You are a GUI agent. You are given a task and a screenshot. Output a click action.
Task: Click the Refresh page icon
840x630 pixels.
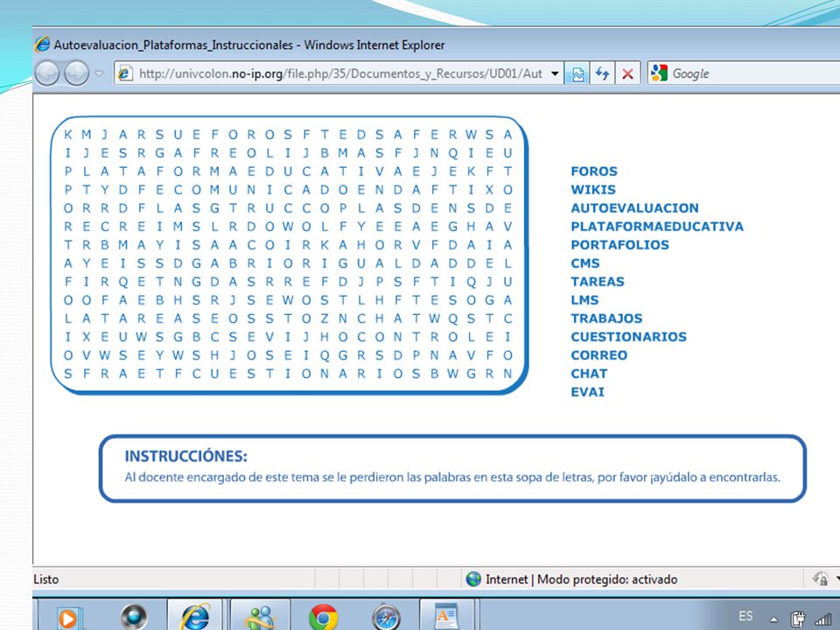pyautogui.click(x=603, y=73)
